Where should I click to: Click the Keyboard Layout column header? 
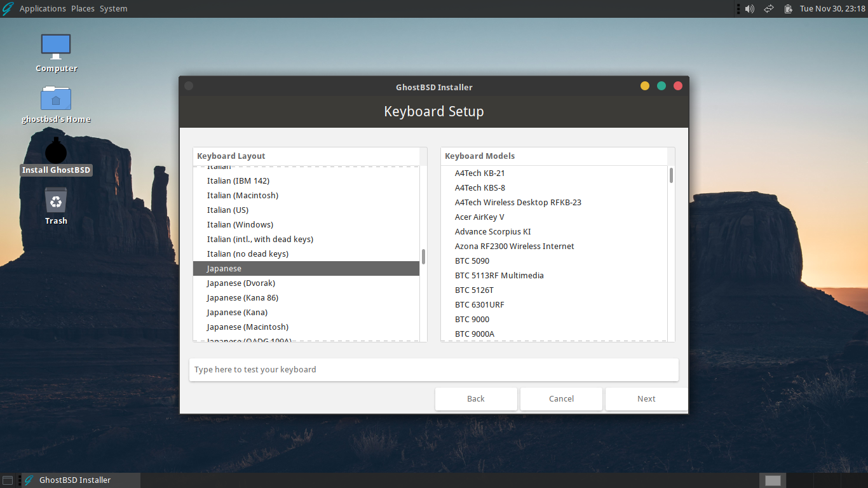tap(306, 156)
